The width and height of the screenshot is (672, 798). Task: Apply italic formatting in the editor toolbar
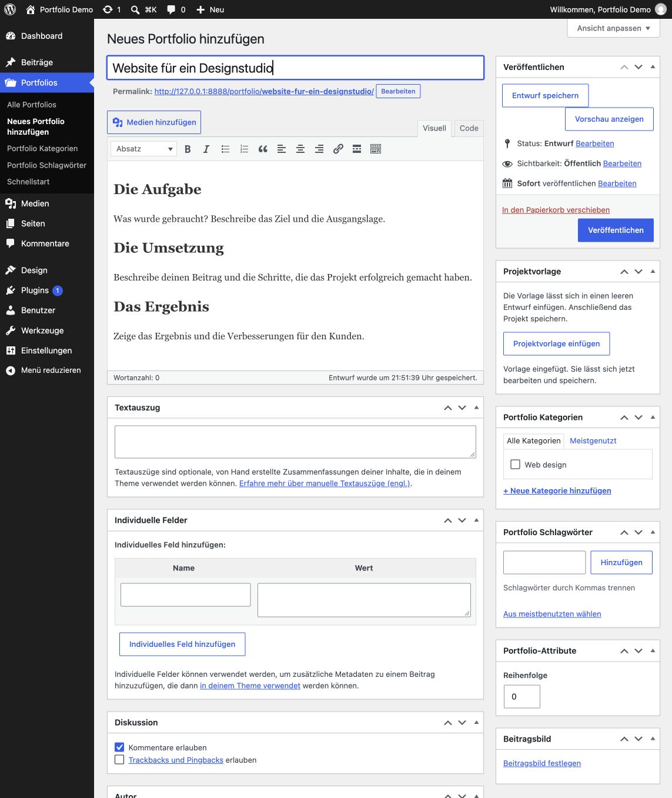[206, 149]
